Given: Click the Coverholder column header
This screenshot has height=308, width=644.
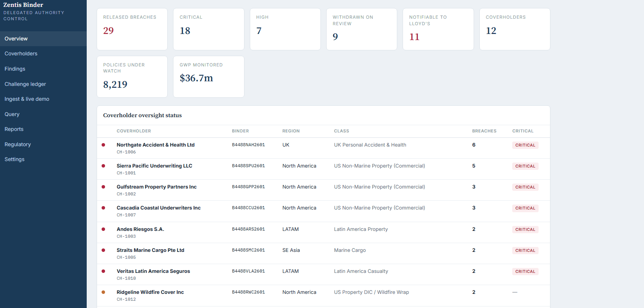Looking at the screenshot, I should point(134,131).
